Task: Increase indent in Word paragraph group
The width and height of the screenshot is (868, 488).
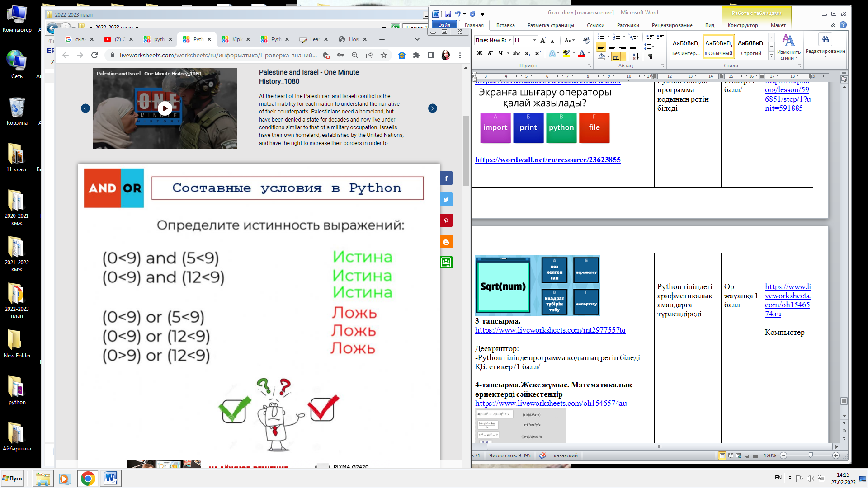Action: coord(660,37)
